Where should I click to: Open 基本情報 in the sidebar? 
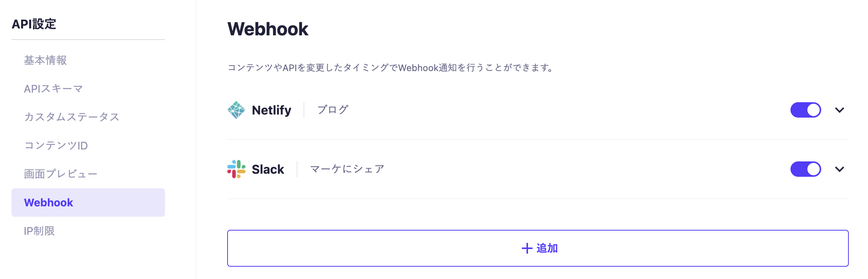tap(45, 60)
